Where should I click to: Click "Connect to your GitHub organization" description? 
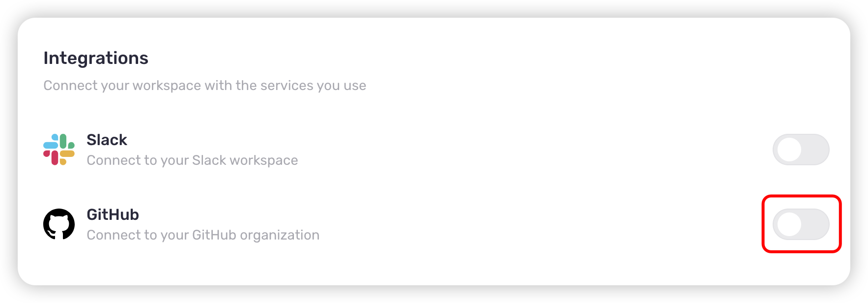203,235
